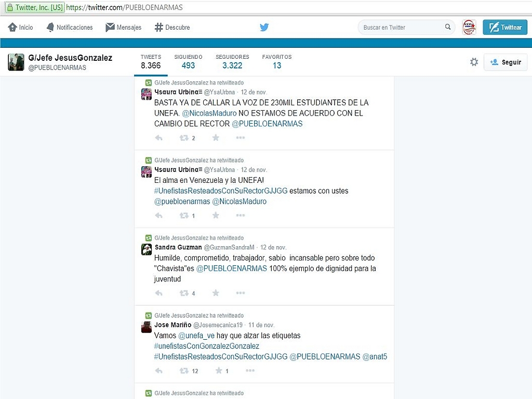The height and width of the screenshot is (399, 532).
Task: Expand more options on El alma tweet
Action: (x=241, y=216)
